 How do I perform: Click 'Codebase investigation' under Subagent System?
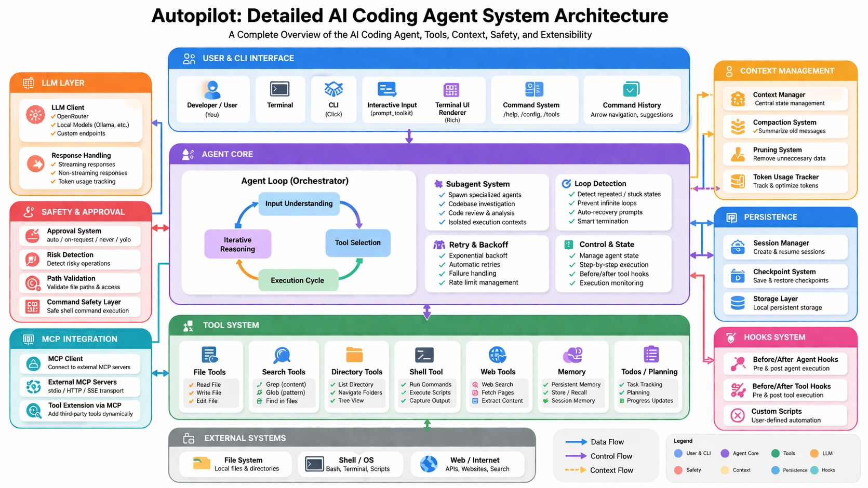[482, 204]
